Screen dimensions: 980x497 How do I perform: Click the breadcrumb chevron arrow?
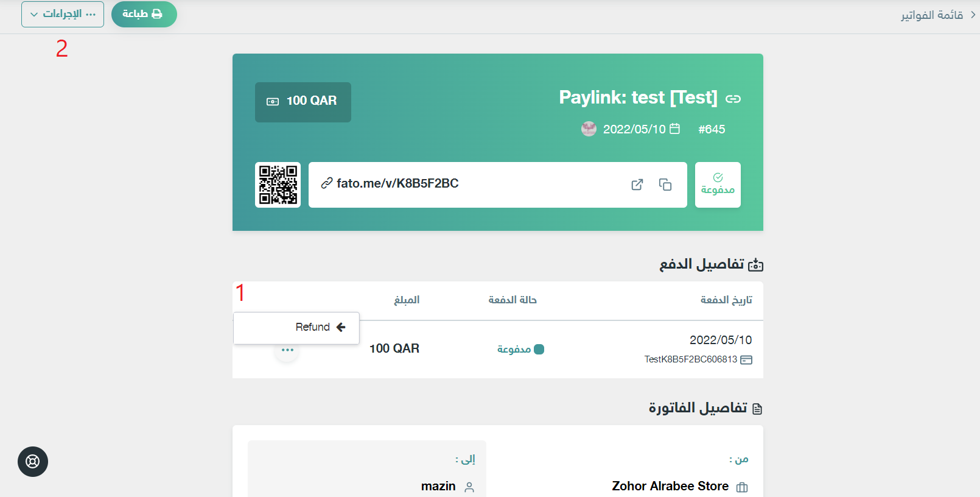(973, 15)
